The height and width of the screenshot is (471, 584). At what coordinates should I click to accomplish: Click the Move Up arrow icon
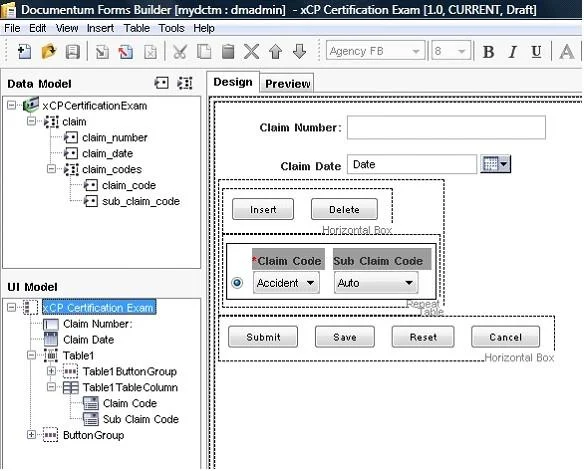pos(276,51)
